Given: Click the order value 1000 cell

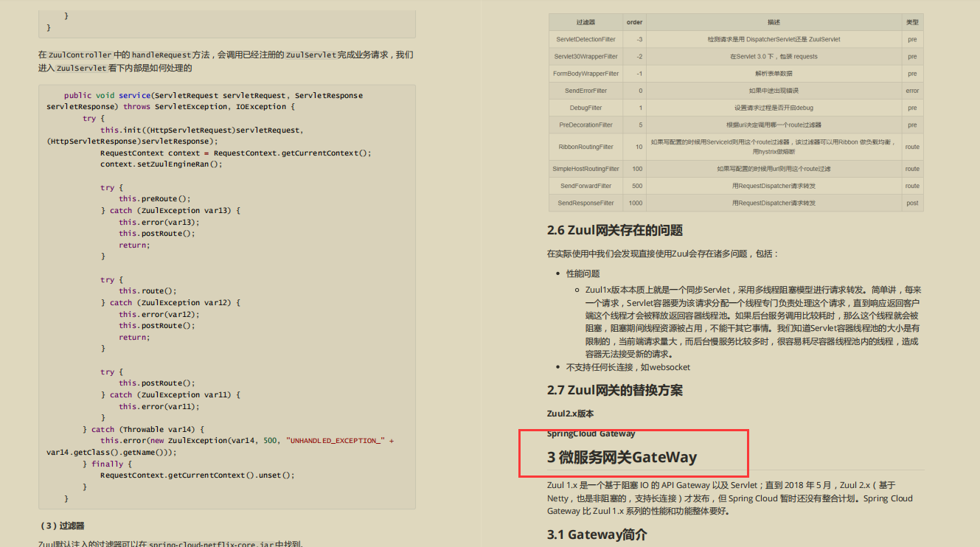Looking at the screenshot, I should (634, 203).
